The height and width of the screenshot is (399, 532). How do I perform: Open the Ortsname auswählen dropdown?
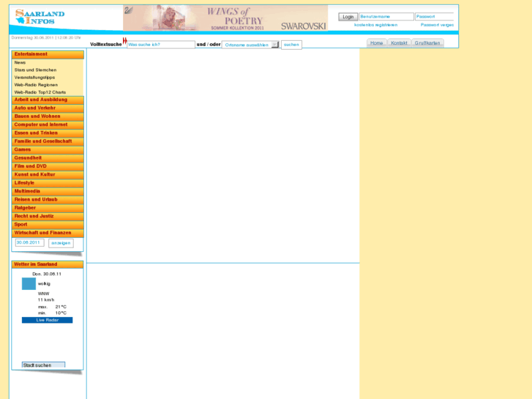[250, 45]
